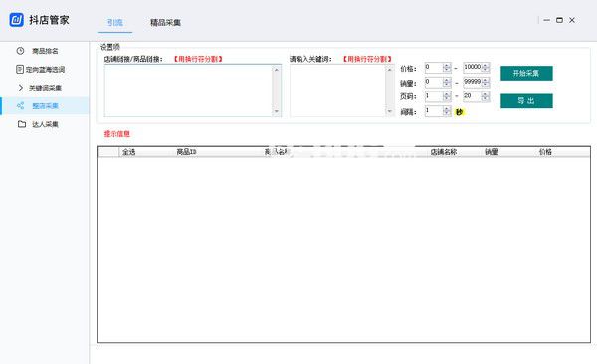Viewport: 597px width, 364px height.
Task: Click the 全选 column header
Action: point(129,152)
